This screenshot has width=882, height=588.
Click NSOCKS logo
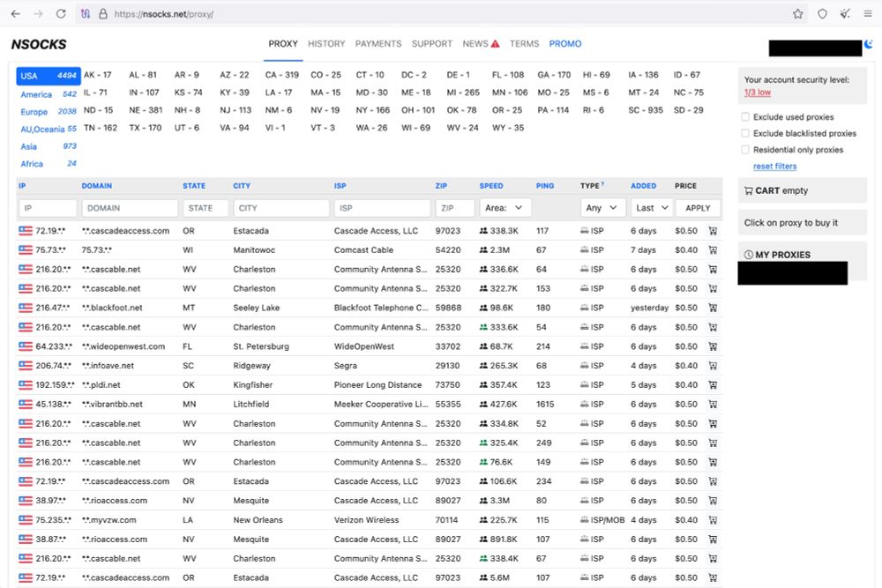coord(39,44)
